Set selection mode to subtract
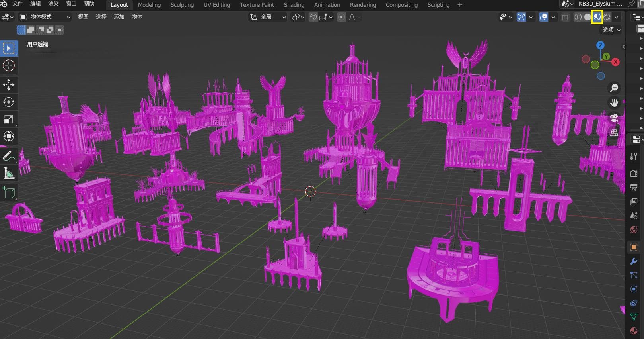The width and height of the screenshot is (644, 339). (41, 30)
